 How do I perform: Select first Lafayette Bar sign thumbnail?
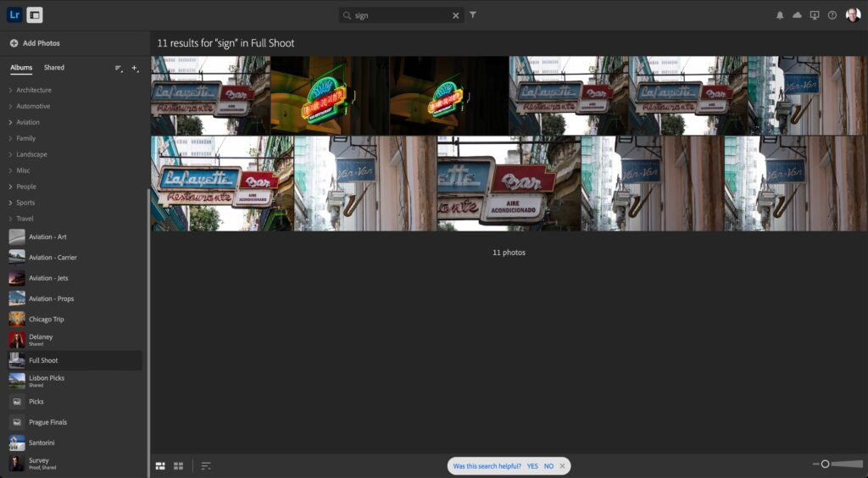[211, 96]
